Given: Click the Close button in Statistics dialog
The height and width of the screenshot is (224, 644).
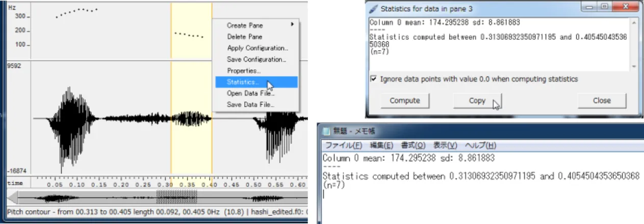Looking at the screenshot, I should (602, 101).
